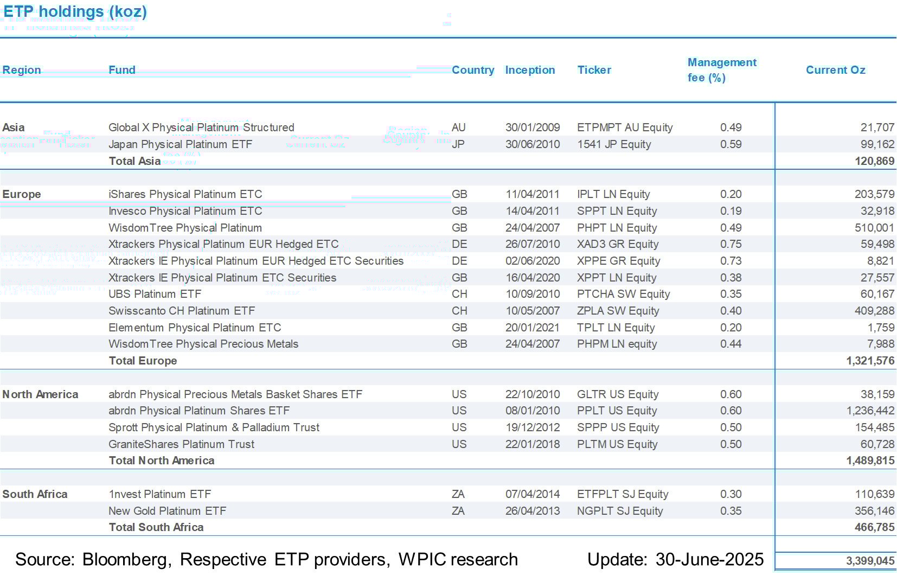Click 'WisdomTree Physical Precious Metals' fund name

point(203,344)
